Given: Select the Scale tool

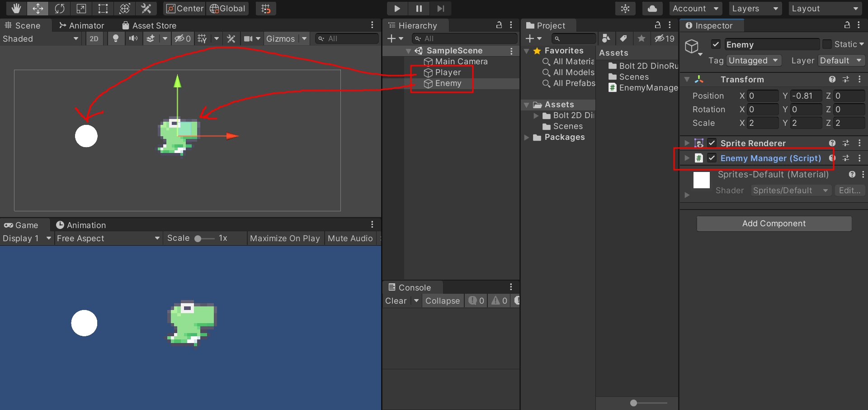Looking at the screenshot, I should click(x=81, y=8).
